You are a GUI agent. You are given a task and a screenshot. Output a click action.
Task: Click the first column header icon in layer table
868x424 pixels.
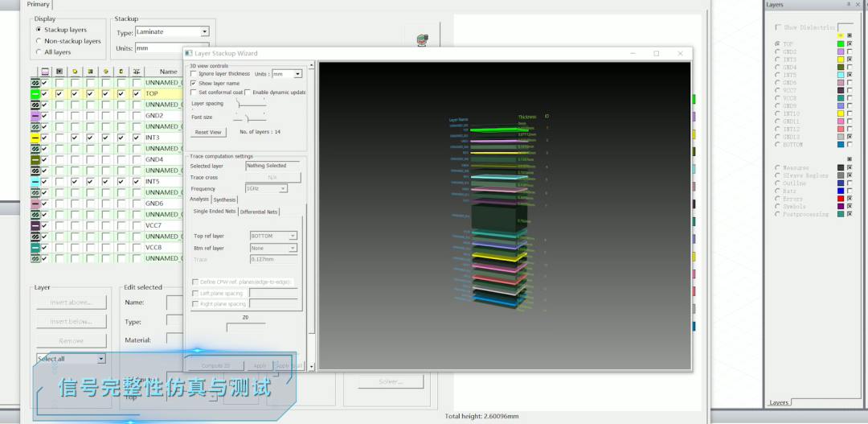point(45,72)
